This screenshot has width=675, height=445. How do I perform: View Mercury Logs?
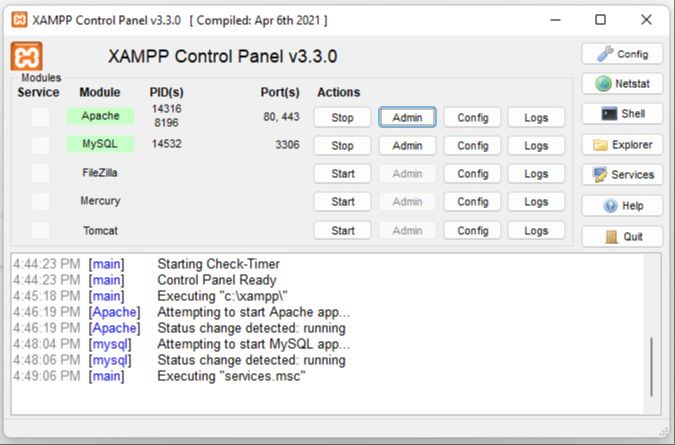536,201
